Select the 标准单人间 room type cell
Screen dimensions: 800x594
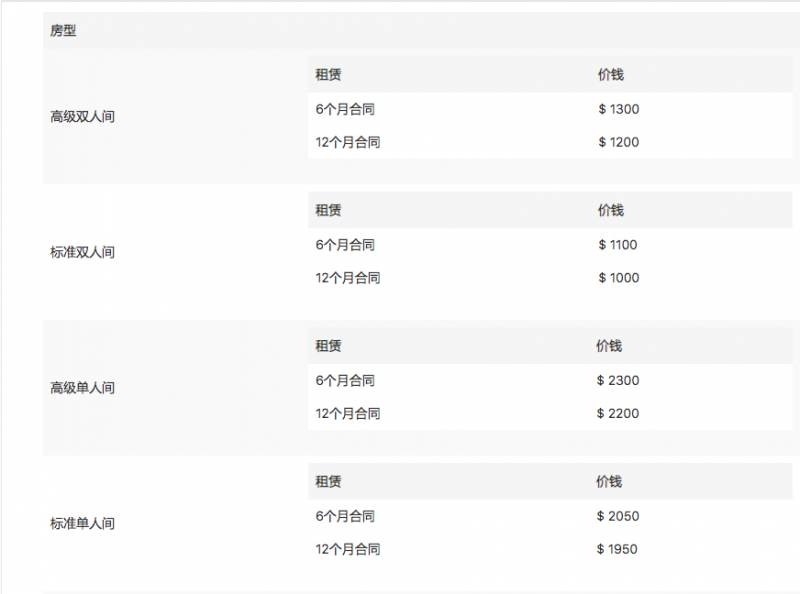[x=82, y=524]
